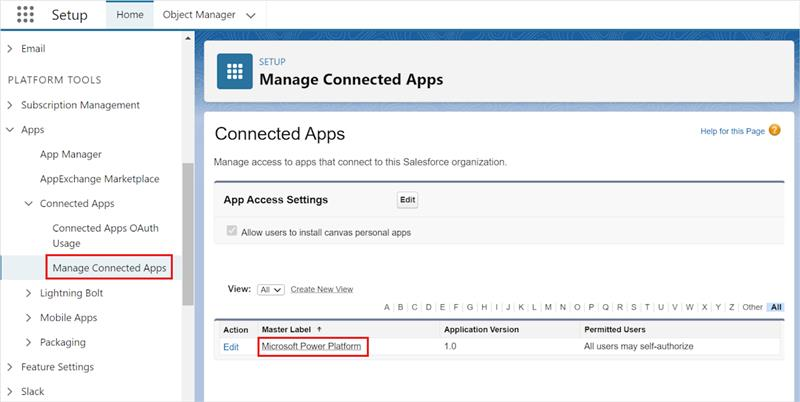800x402 pixels.
Task: Click the Permitted Users column header
Action: click(x=615, y=330)
